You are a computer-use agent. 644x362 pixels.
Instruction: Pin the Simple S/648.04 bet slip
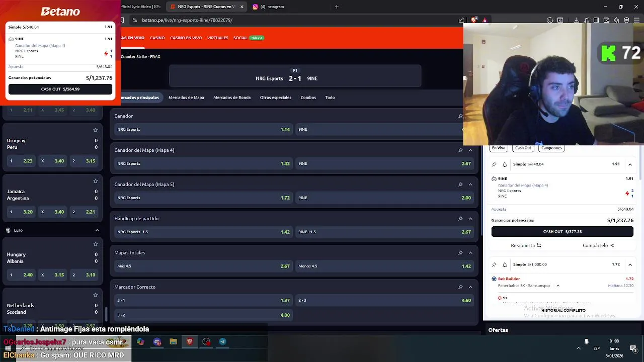click(x=494, y=164)
